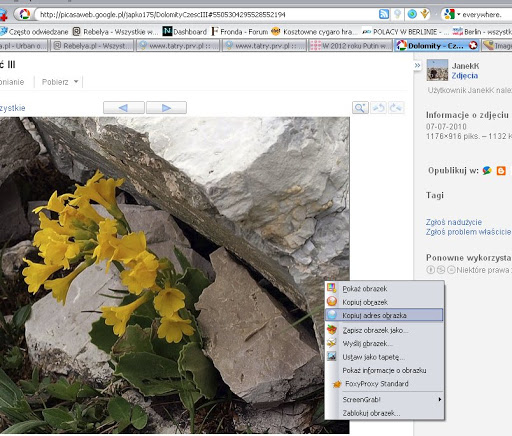Click the Google Buzz publish icon
Screen dimensions: 512x436
click(x=487, y=171)
